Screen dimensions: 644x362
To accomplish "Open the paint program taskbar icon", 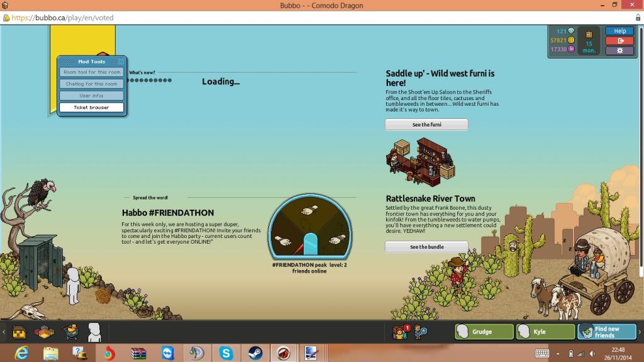I will tap(311, 353).
